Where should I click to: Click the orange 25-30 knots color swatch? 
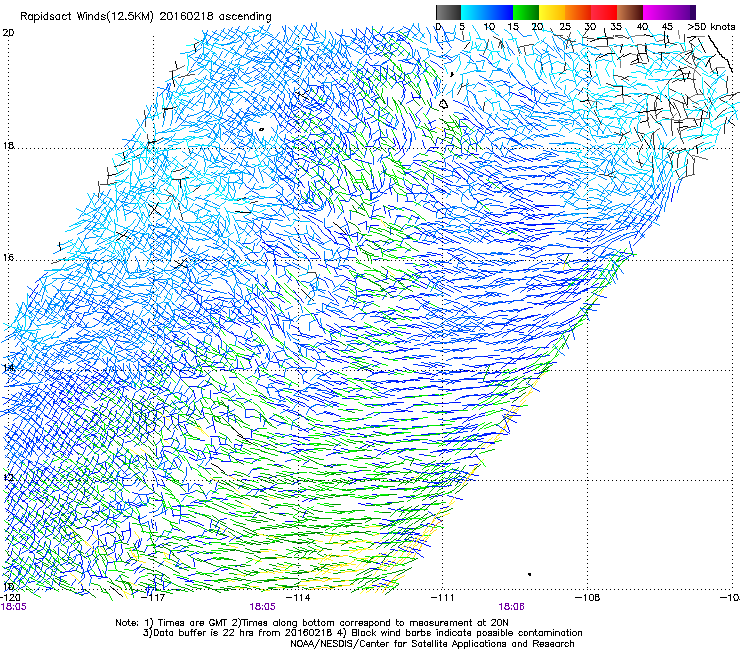click(578, 12)
